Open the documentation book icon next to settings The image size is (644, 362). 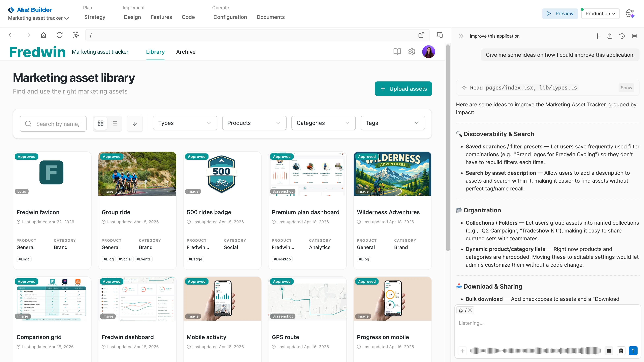[x=397, y=51]
